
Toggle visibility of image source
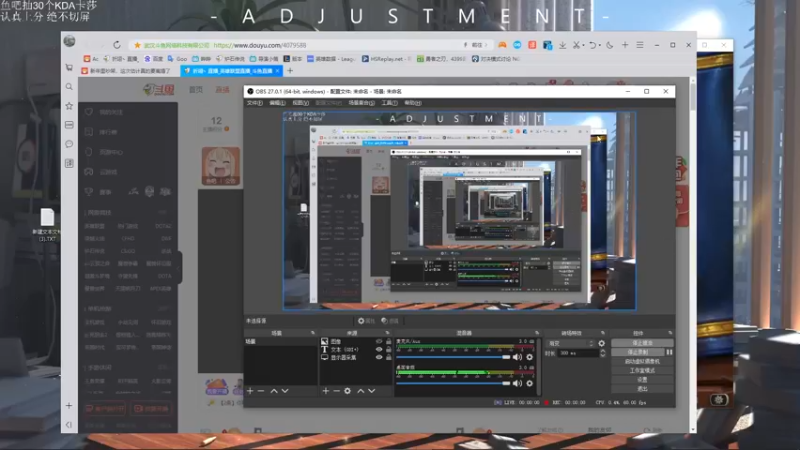pyautogui.click(x=379, y=341)
